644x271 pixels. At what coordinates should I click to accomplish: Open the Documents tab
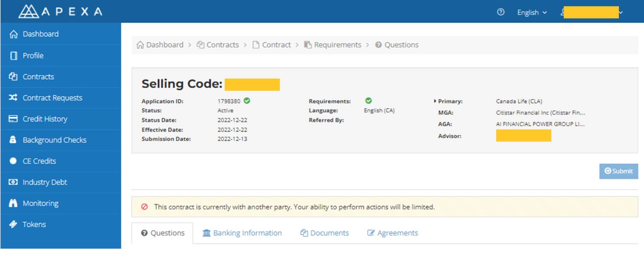[x=324, y=233]
